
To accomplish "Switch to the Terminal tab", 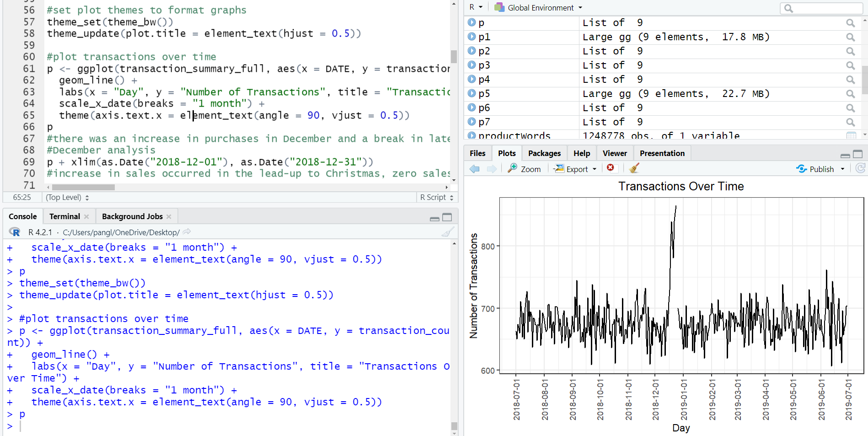I will coord(64,216).
